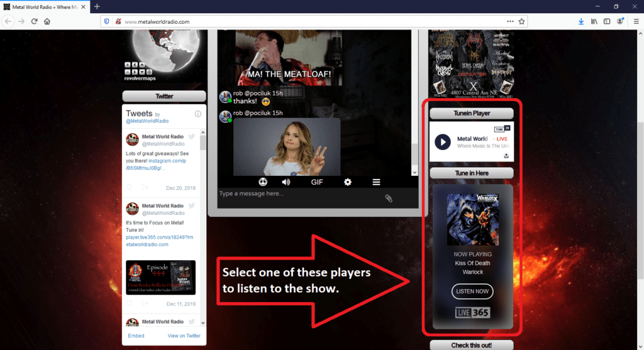Like the Dec 11, 2019 tweet
644x350 pixels.
coord(130,304)
